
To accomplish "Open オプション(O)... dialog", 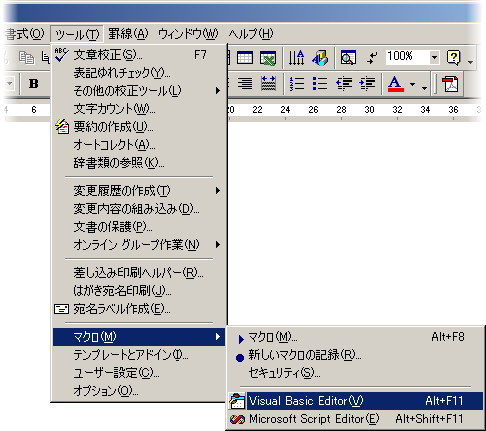I will coord(139,391).
